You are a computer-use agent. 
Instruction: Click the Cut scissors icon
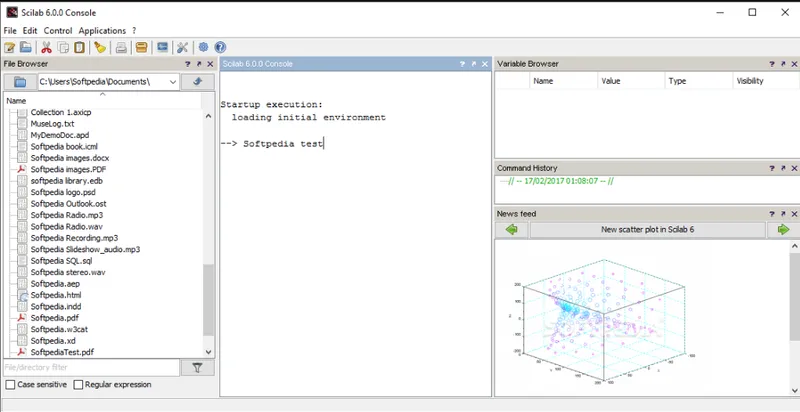click(46, 47)
